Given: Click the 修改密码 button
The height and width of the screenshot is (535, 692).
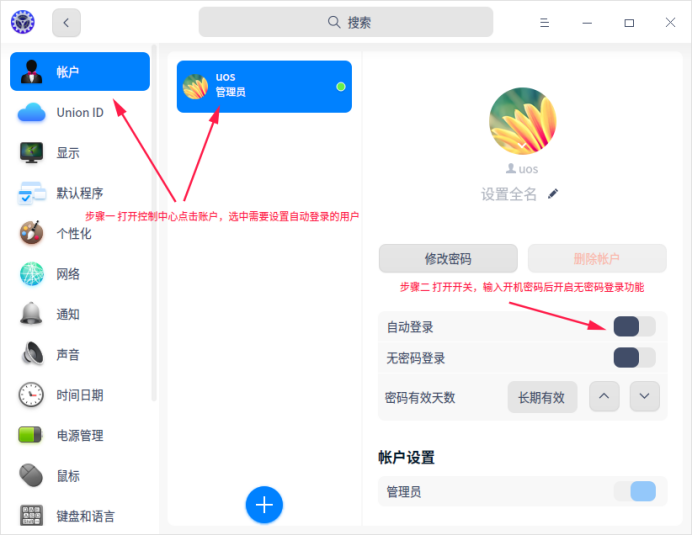Looking at the screenshot, I should (x=448, y=258).
